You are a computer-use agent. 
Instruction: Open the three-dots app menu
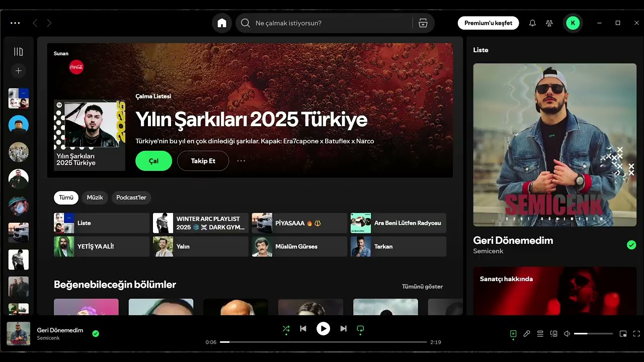pyautogui.click(x=15, y=23)
